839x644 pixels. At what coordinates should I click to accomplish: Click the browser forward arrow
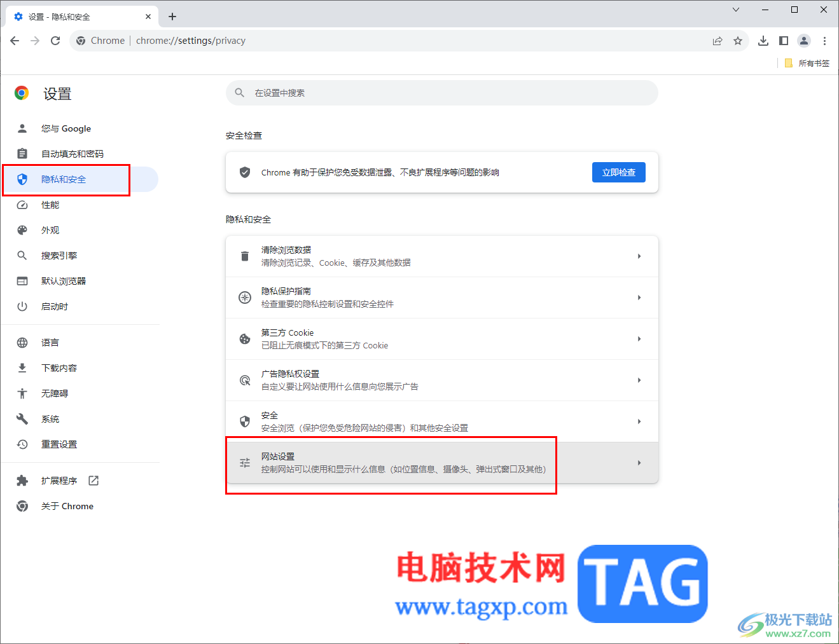tap(35, 41)
